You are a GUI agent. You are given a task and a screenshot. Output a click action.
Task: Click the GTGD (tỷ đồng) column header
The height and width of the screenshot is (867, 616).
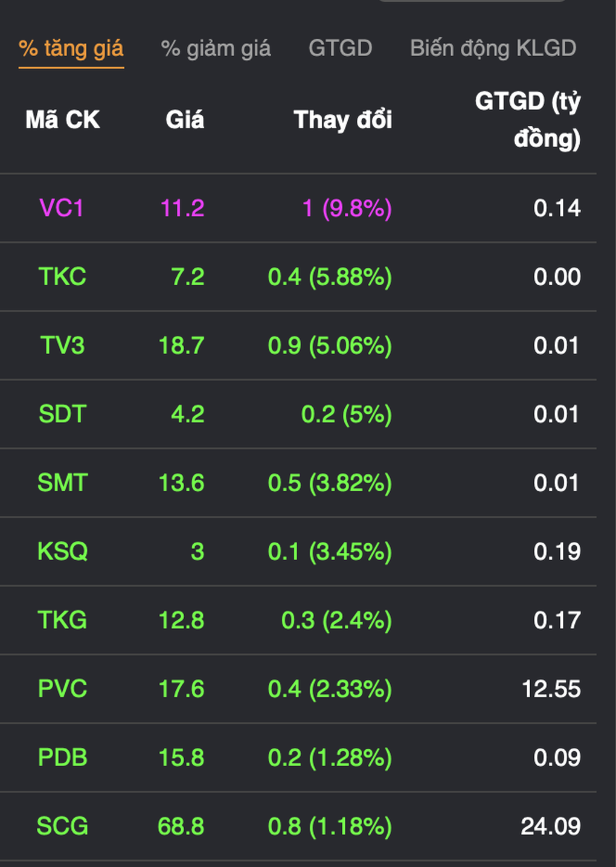pyautogui.click(x=527, y=120)
